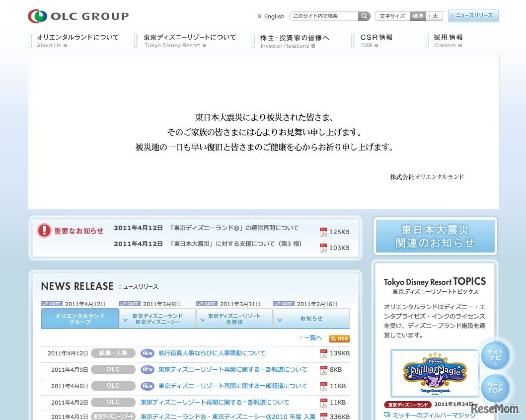Open PDF icon for 103KB file
526x420 pixels.
pos(323,248)
